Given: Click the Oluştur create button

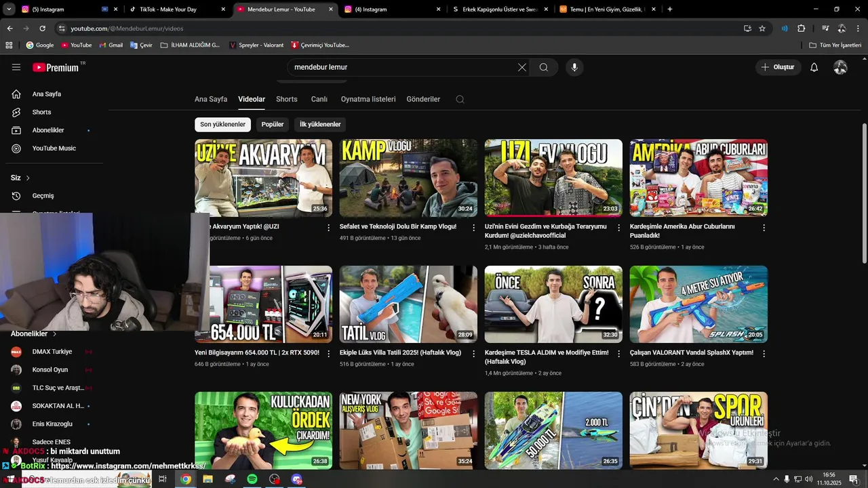Looking at the screenshot, I should pos(778,67).
